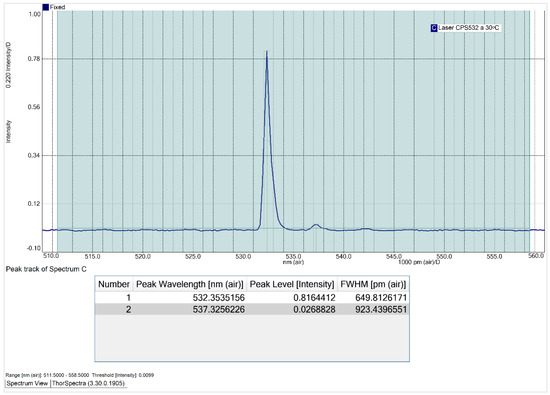Click the x-axis tick label 545.0

point(394,256)
